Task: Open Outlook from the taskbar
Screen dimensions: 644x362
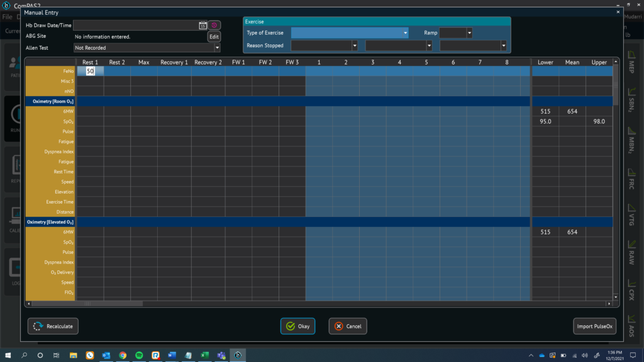Action: point(106,355)
